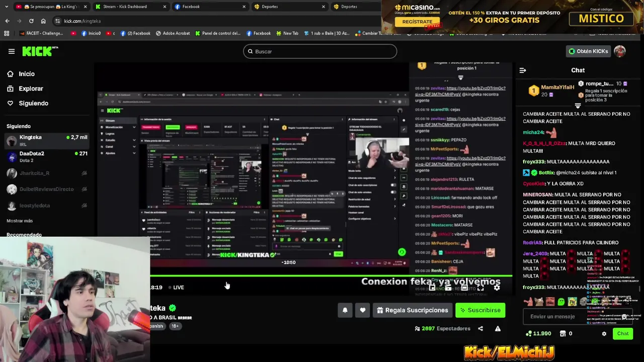Screen dimensions: 644x362
Task: Click the 11.990 channel points balance
Action: click(x=538, y=333)
